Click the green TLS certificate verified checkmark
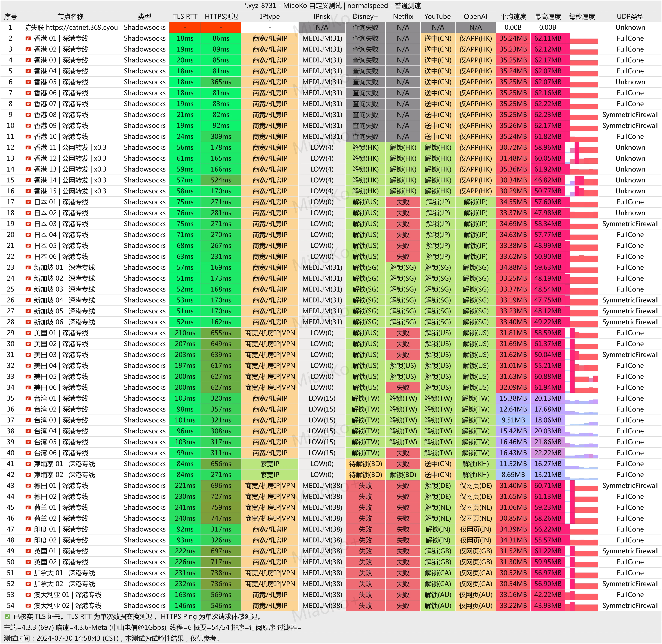The height and width of the screenshot is (644, 662). (x=8, y=617)
